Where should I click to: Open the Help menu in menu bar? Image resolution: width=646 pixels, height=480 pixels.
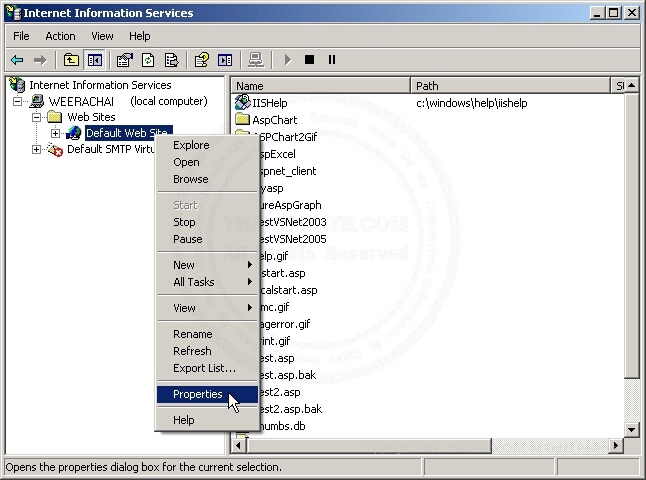pos(139,36)
